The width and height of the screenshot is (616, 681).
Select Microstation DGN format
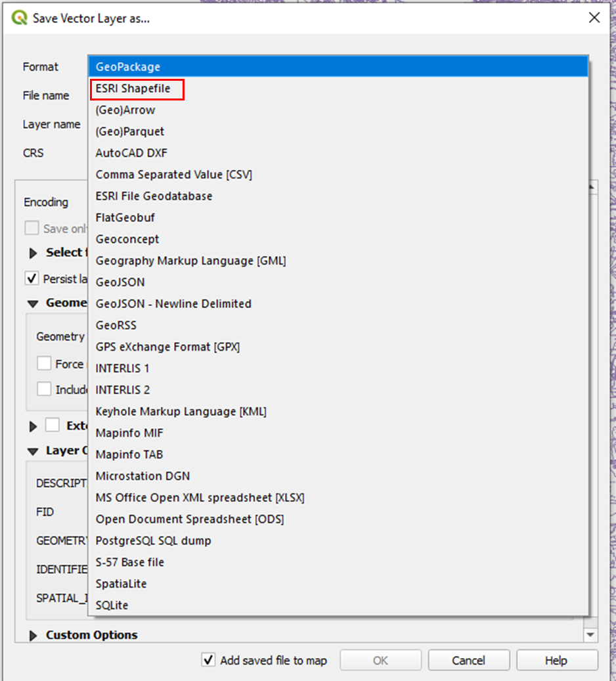click(338, 476)
